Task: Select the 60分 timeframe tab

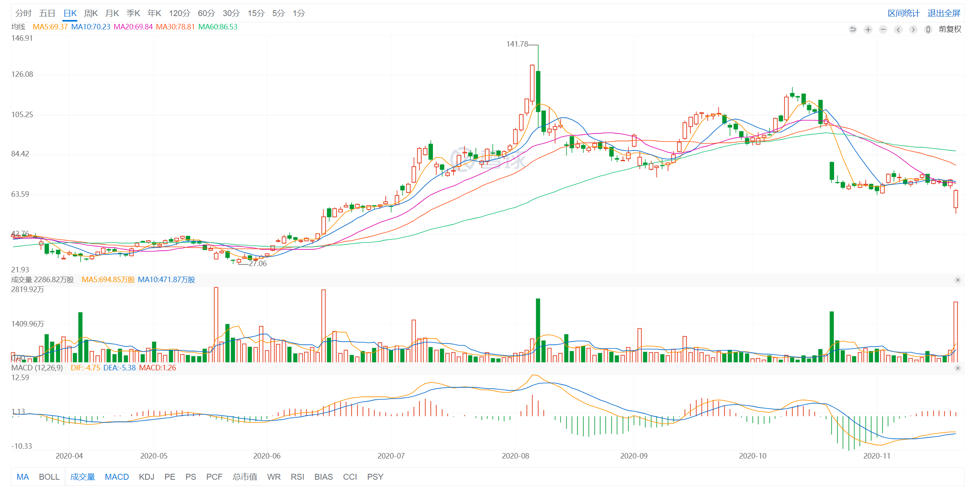Action: pos(206,13)
